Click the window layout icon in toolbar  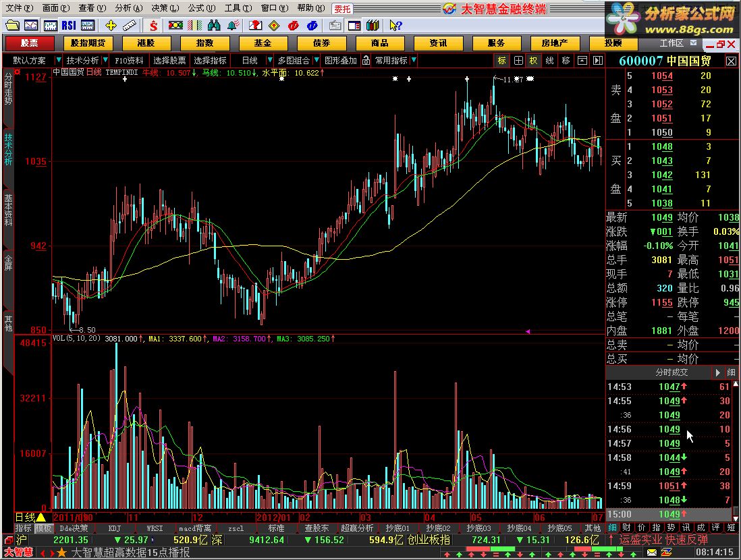(x=354, y=26)
